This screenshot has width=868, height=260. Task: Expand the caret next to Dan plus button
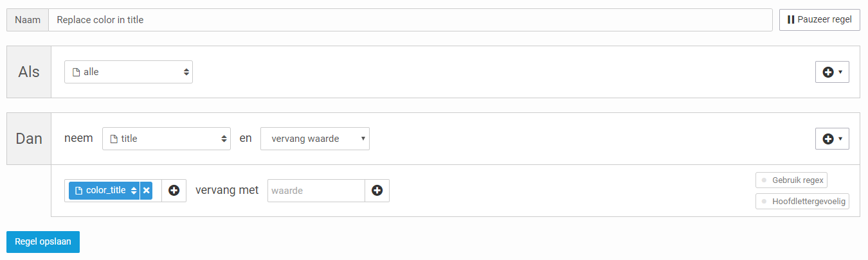tap(840, 138)
